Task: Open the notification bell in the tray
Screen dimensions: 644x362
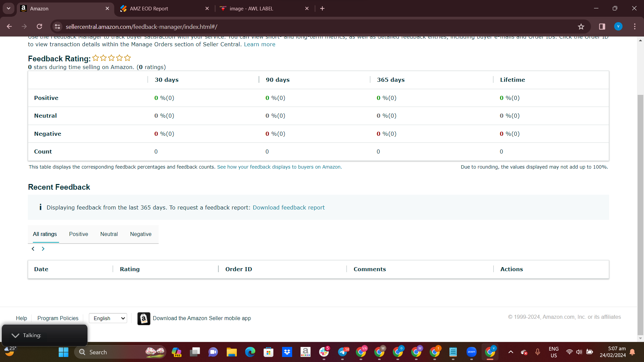Action: tap(632, 352)
